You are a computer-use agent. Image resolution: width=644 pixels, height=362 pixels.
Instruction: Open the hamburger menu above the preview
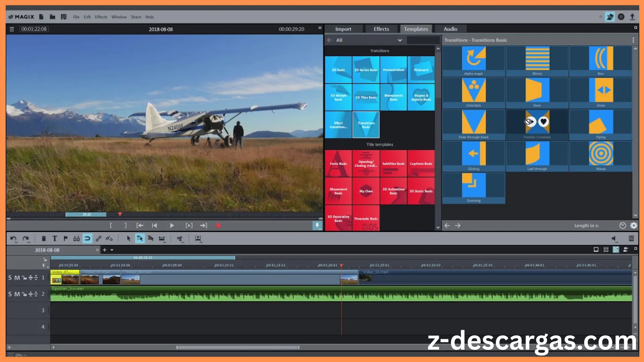pos(12,29)
